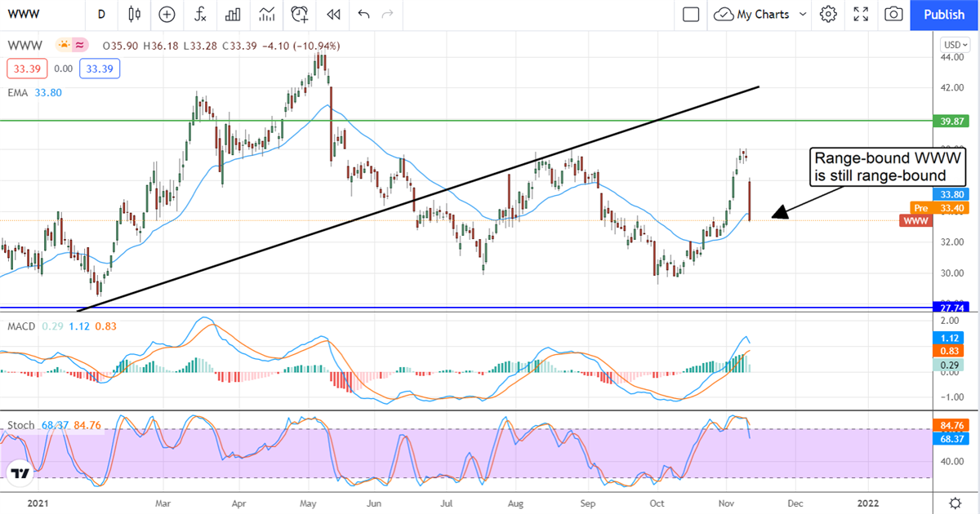Screen dimensions: 980x514
Task: Enter fullscreen mode
Action: pos(861,14)
